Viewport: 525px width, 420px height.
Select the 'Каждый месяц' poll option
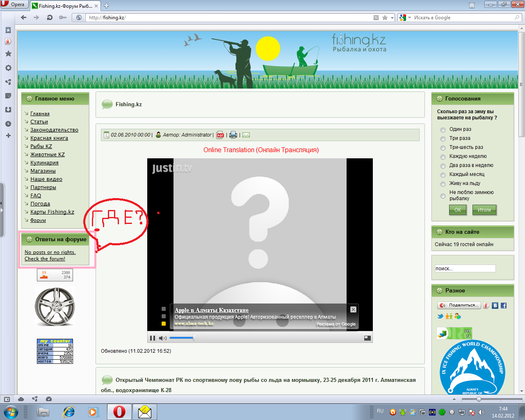click(443, 175)
